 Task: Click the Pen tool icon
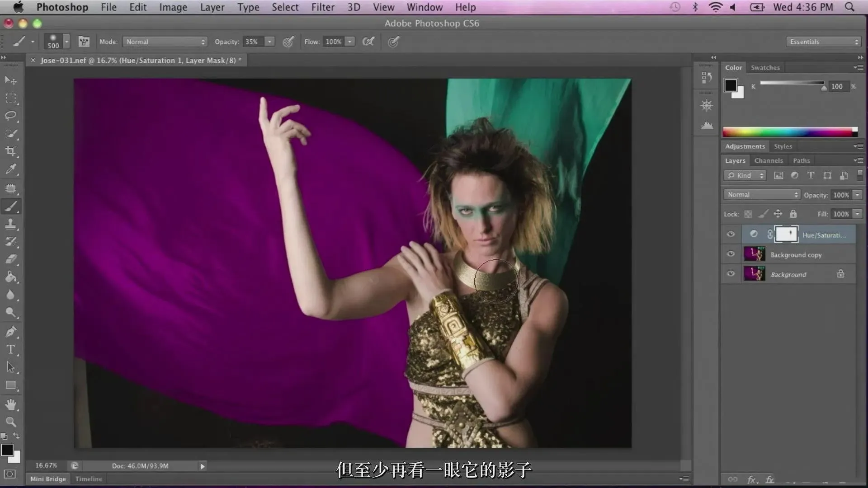click(x=11, y=331)
